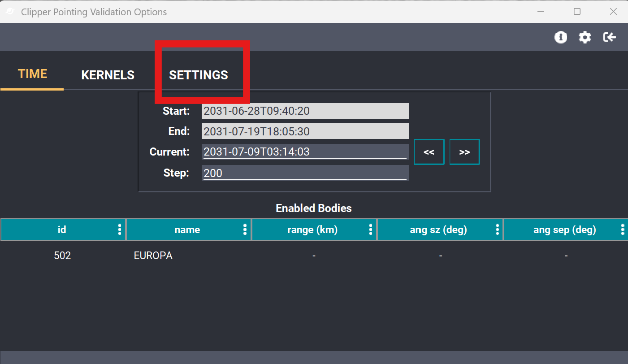
Task: Minimize the Clipper Pointing Validation window
Action: click(x=541, y=12)
